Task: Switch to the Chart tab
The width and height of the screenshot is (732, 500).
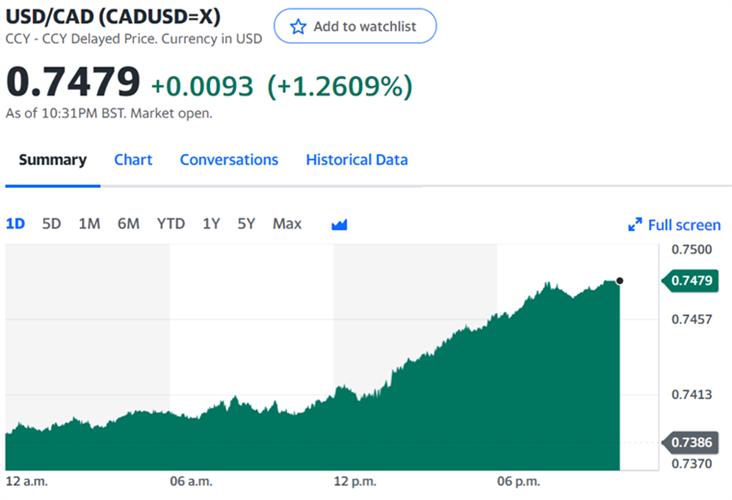Action: coord(133,160)
